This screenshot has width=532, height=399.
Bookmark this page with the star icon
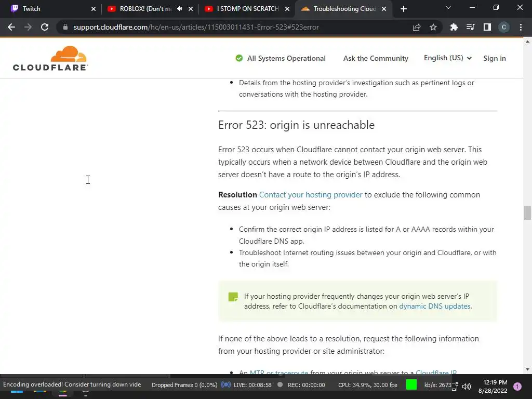(433, 27)
